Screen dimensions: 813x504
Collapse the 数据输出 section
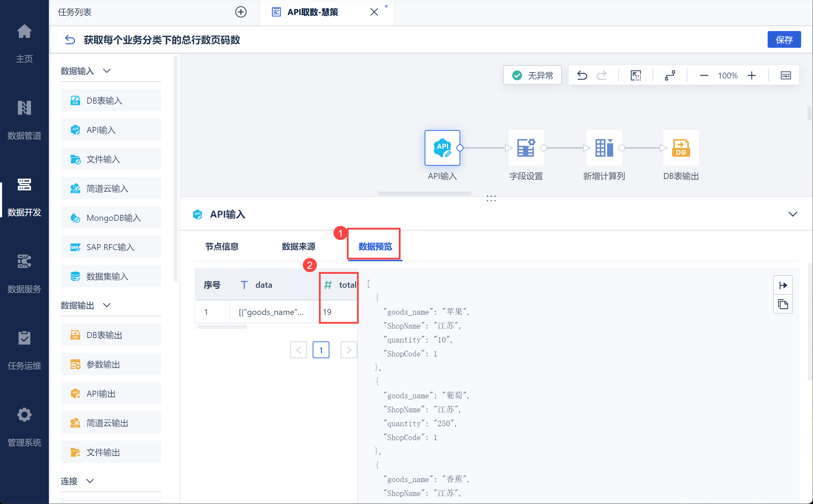pos(107,305)
